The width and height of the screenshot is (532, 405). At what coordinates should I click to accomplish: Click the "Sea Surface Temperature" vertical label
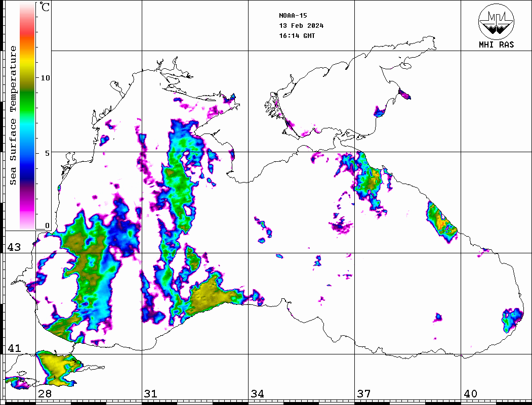click(x=13, y=115)
